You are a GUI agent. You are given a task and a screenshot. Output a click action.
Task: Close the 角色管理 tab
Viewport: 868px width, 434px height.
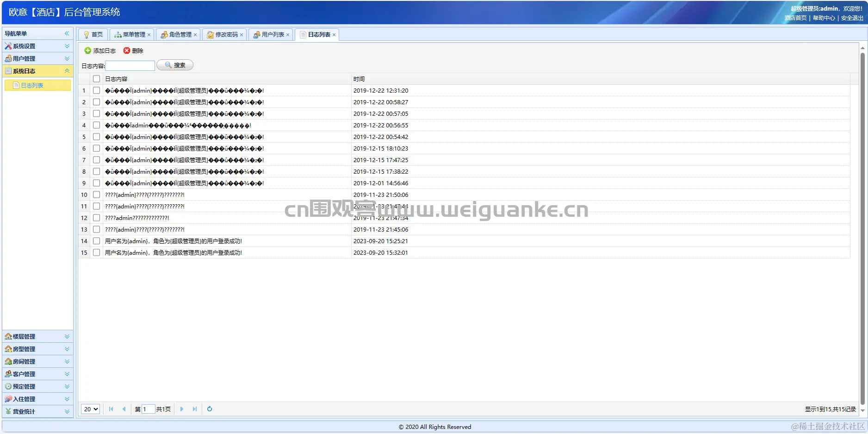[195, 35]
